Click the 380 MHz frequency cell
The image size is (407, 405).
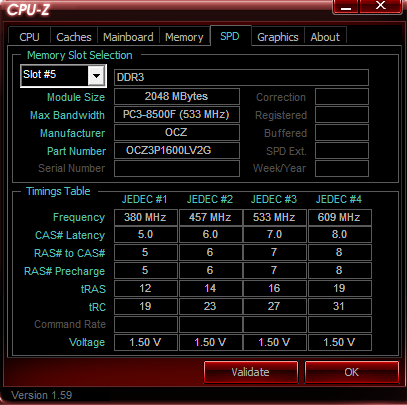146,217
